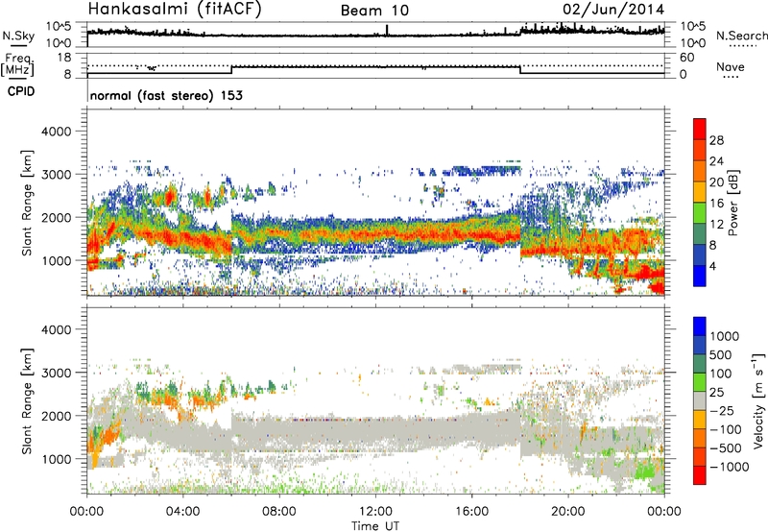Click the "16:00" time tick label
The width and height of the screenshot is (768, 532).
[472, 512]
